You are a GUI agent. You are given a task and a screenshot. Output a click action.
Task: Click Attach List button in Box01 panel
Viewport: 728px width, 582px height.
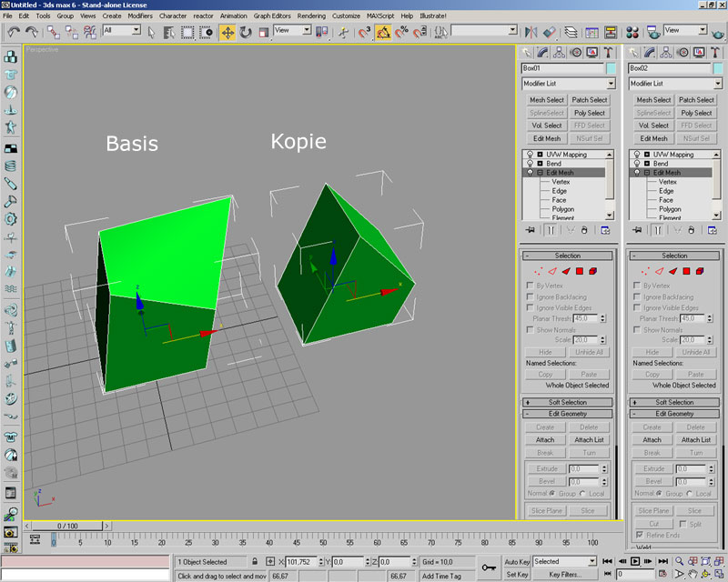(x=589, y=439)
